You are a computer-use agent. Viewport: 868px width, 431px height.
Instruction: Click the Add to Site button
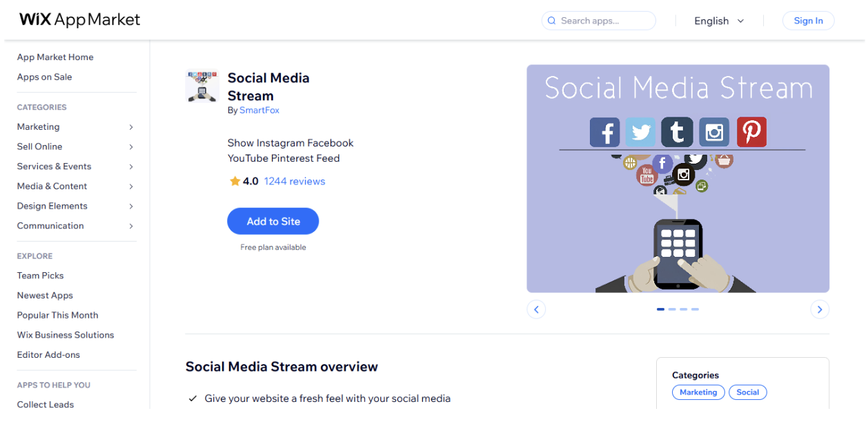pyautogui.click(x=273, y=221)
